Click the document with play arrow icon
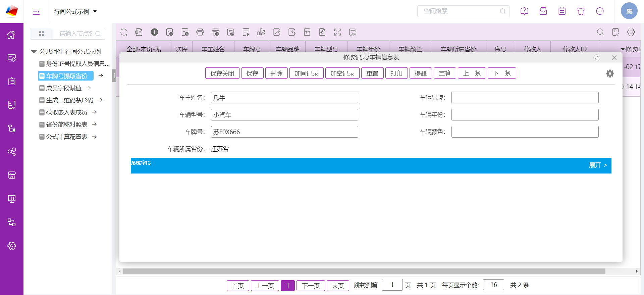644x295 pixels. [x=246, y=32]
